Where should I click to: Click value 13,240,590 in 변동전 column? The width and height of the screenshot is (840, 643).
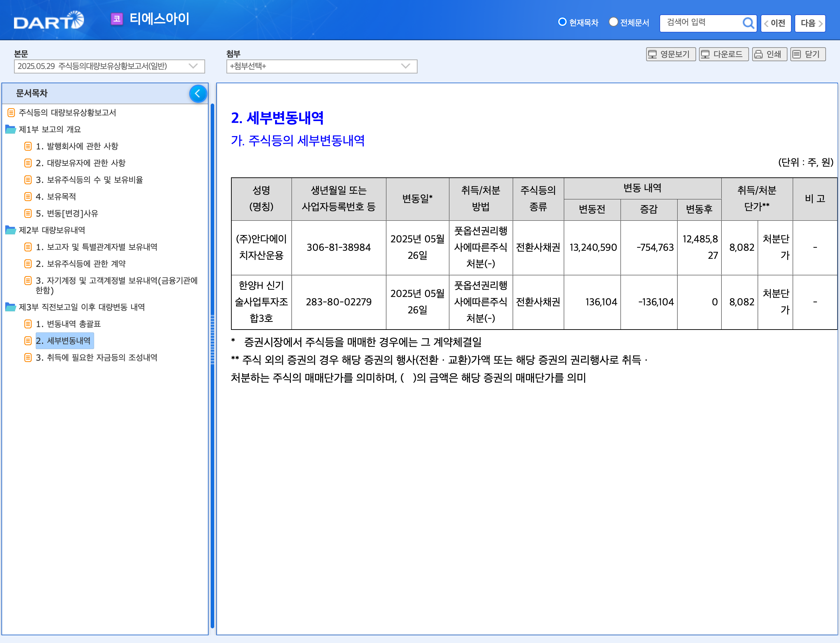[593, 247]
